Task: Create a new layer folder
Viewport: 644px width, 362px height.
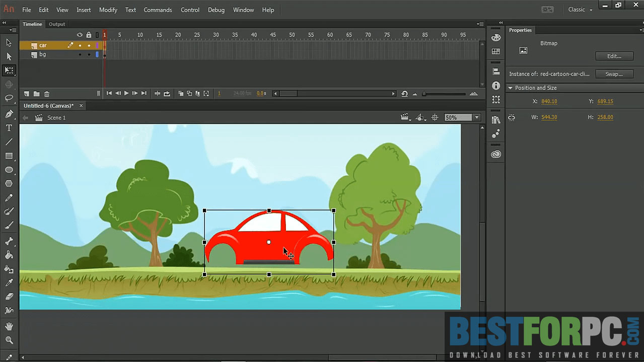Action: 37,94
